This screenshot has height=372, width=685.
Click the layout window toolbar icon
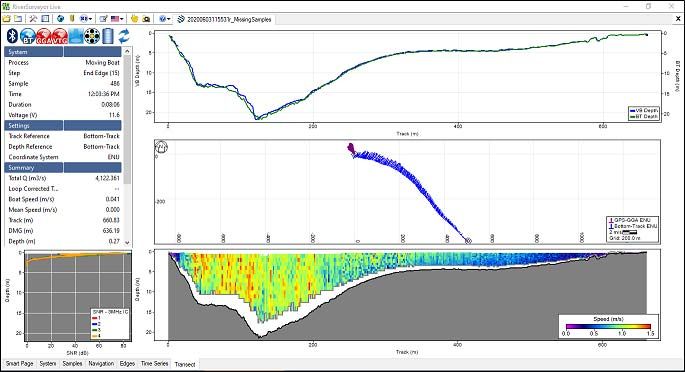45,19
